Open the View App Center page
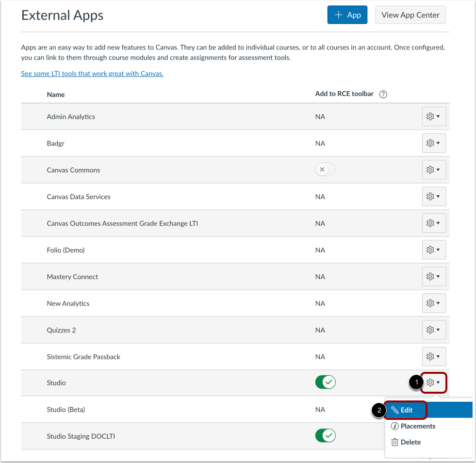The width and height of the screenshot is (476, 463). pyautogui.click(x=410, y=15)
